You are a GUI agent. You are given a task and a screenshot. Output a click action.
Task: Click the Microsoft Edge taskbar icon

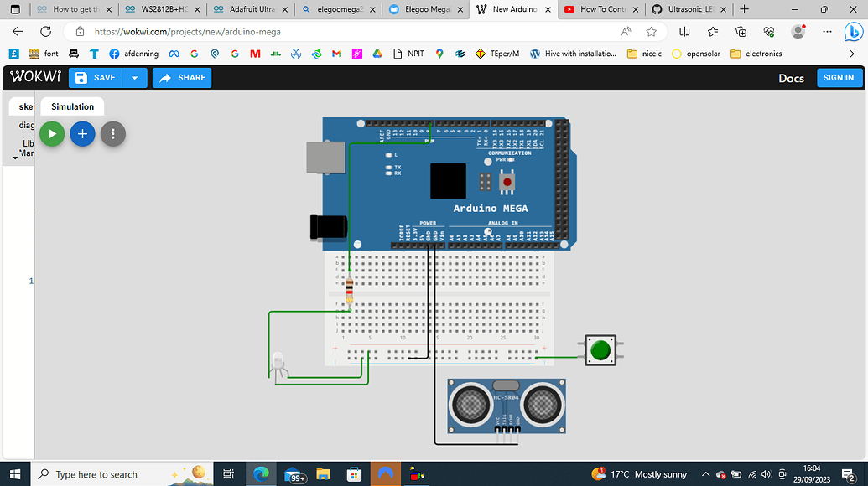[x=261, y=473]
